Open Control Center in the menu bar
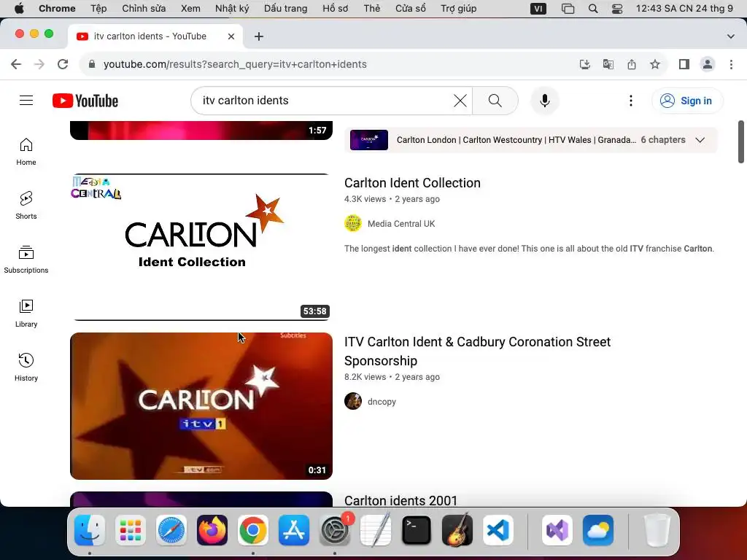The height and width of the screenshot is (560, 747). click(x=617, y=9)
